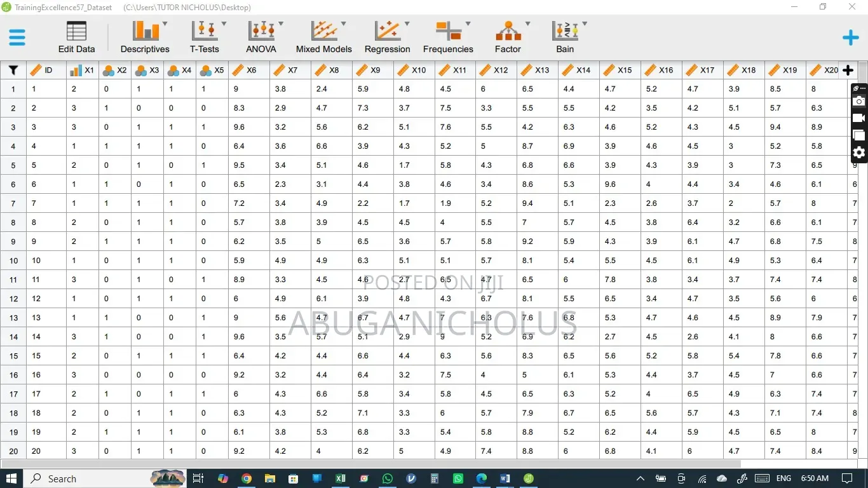The height and width of the screenshot is (488, 868).
Task: Click the scale ruler icon of X13
Action: 527,70
